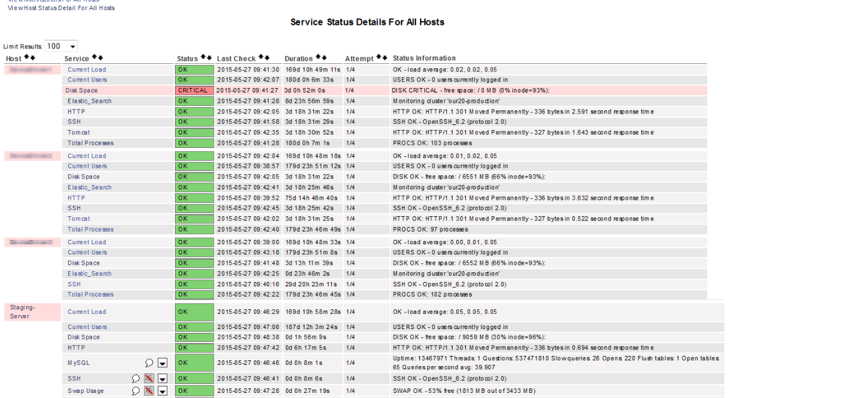This screenshot has height=398, width=868.
Task: Sort Attempt column descending with down arrow
Action: pyautogui.click(x=385, y=58)
